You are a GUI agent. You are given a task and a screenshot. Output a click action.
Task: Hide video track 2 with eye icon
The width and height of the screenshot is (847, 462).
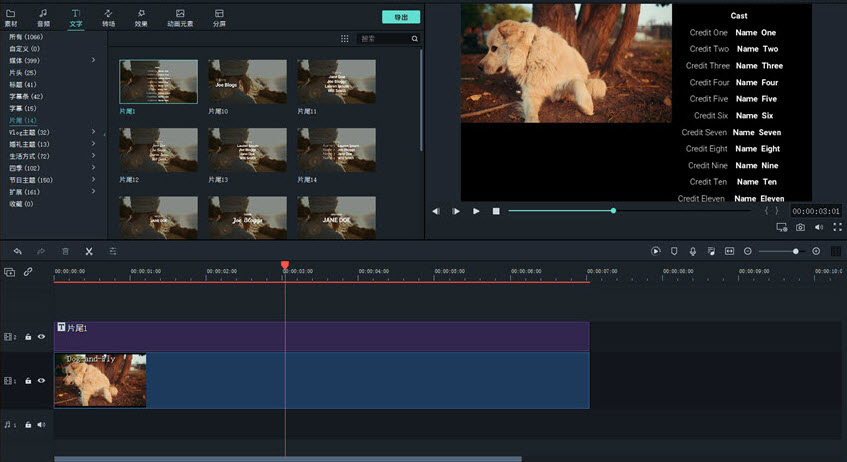click(x=41, y=337)
